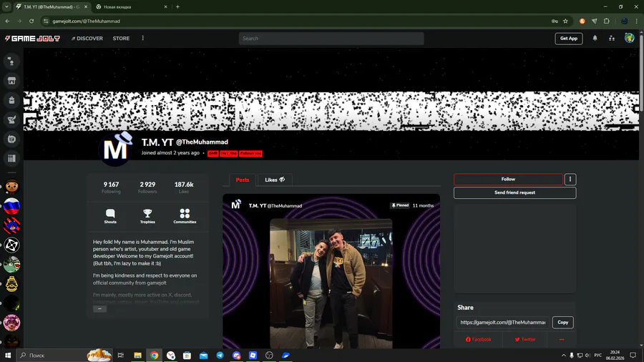
Task: Open the white geometric logo community
Action: [11, 245]
